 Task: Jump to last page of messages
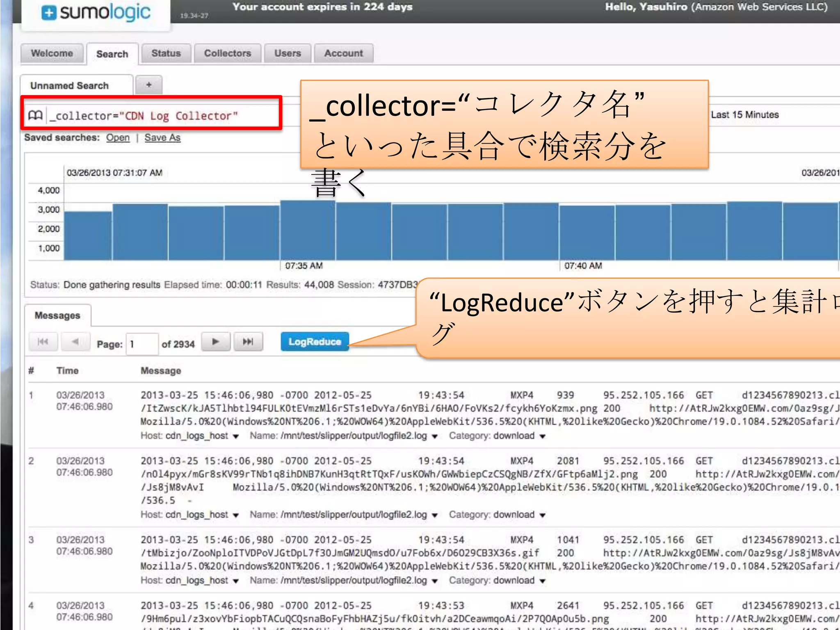(248, 342)
